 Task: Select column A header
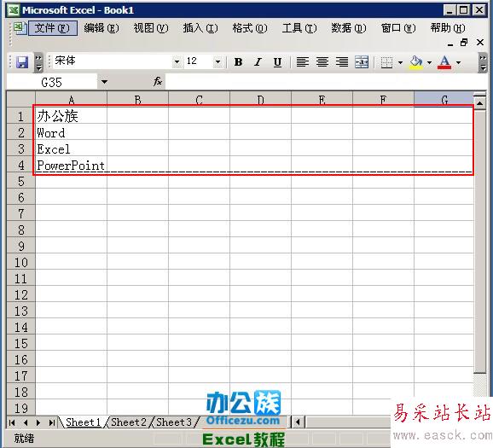tap(72, 99)
